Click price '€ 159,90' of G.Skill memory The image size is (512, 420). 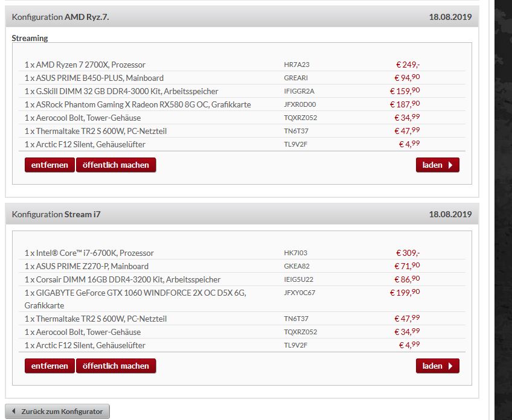tap(405, 91)
